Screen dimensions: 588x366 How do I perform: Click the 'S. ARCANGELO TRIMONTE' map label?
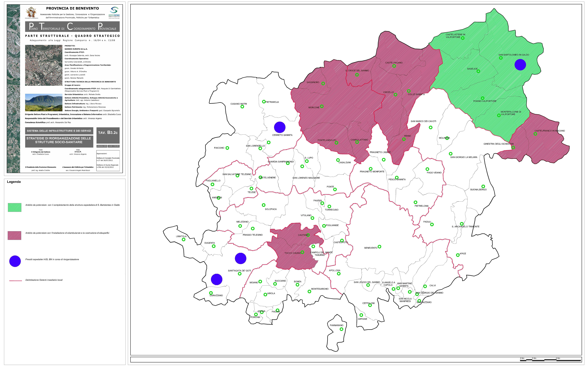click(465, 227)
